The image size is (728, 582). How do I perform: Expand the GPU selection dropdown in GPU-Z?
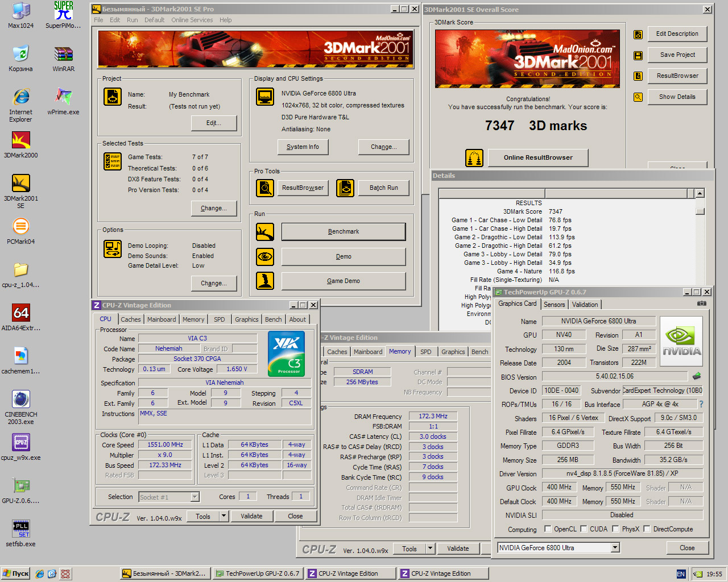[615, 548]
